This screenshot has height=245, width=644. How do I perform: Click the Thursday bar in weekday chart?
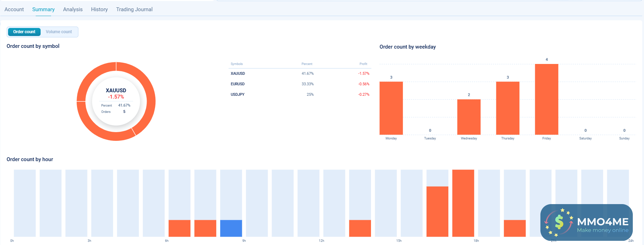point(508,108)
